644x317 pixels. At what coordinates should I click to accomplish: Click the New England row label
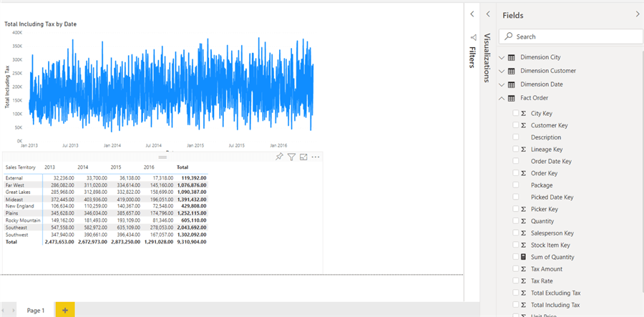[x=20, y=206]
